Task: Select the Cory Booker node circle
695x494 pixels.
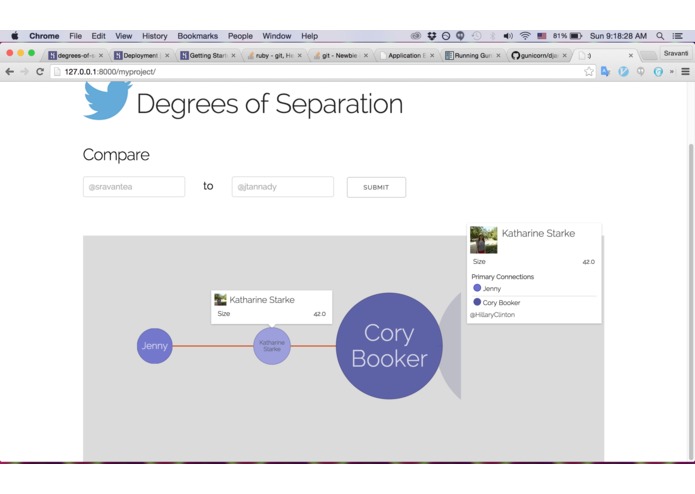Action: [x=389, y=346]
